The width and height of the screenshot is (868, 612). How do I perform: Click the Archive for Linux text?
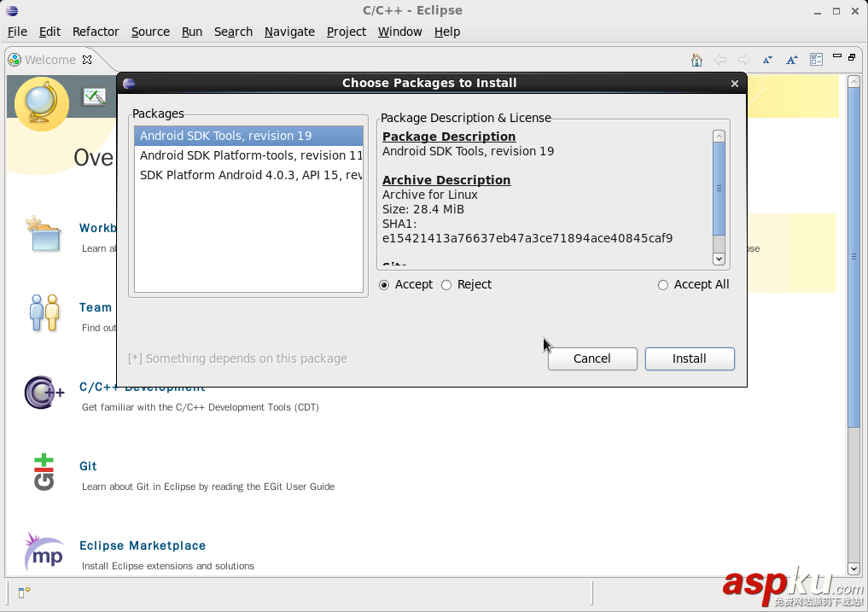[x=429, y=195]
